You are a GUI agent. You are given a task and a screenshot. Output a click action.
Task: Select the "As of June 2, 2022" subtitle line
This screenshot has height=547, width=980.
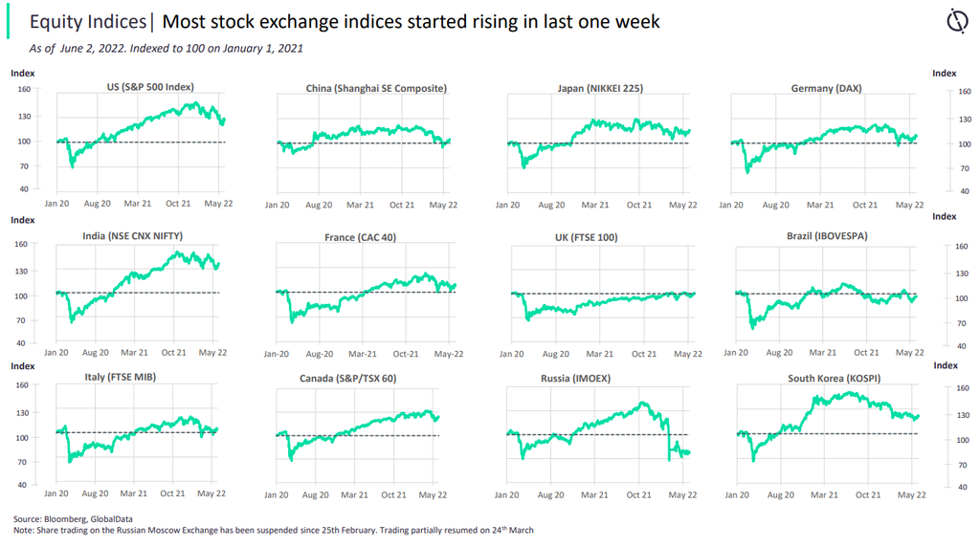coord(167,48)
